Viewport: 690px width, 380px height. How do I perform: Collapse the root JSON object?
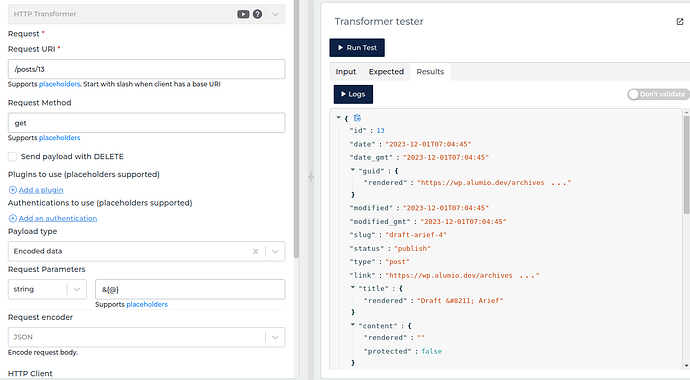click(x=338, y=117)
